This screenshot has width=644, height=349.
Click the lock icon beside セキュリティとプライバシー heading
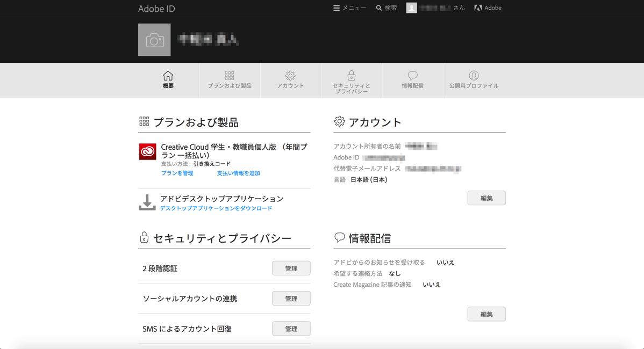pos(144,237)
